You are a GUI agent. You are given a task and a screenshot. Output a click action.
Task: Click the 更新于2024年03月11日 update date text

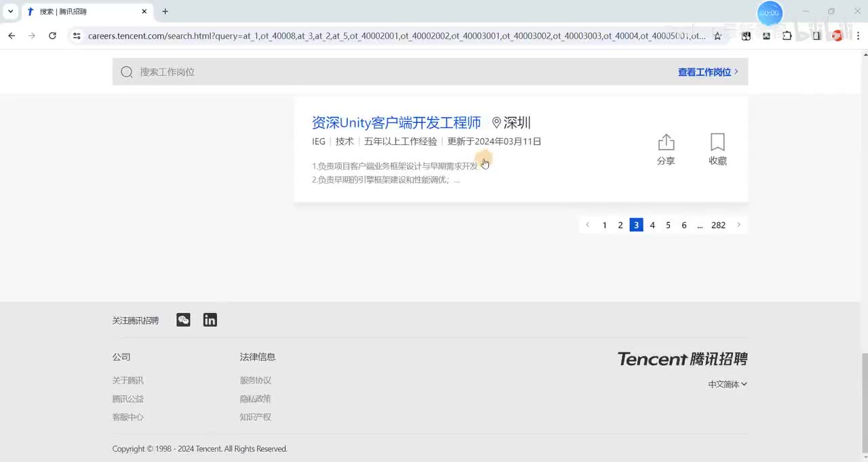(x=494, y=142)
